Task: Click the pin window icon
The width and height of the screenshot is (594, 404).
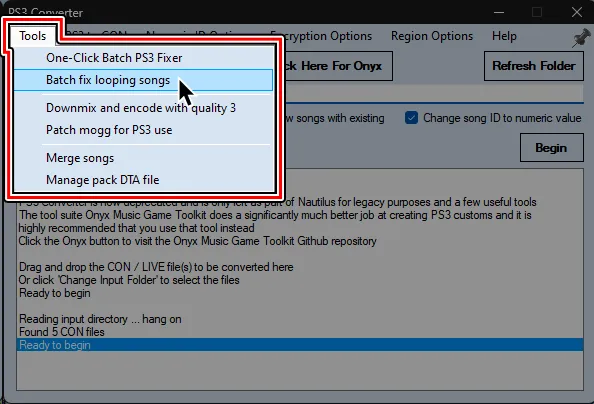Action: coord(581,38)
